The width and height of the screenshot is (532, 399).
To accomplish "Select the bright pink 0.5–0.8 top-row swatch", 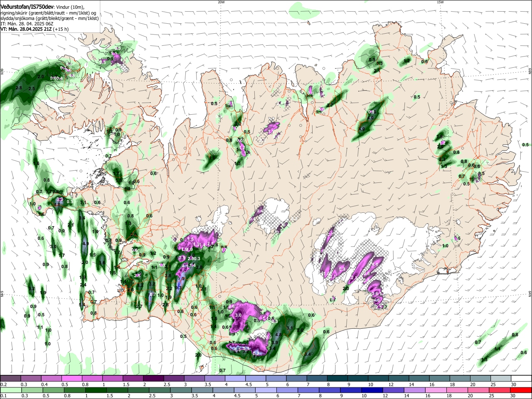I will tap(71, 378).
